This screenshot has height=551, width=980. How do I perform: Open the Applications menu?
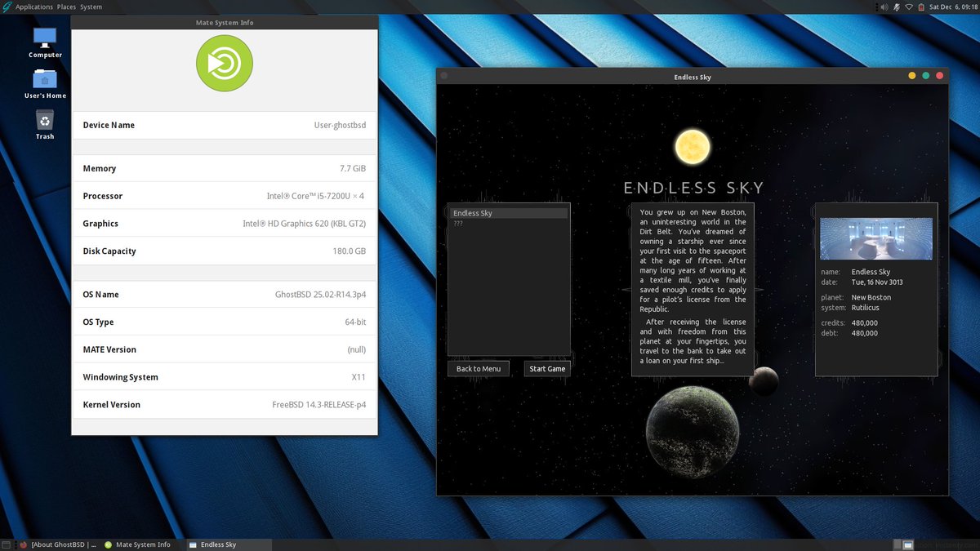34,7
